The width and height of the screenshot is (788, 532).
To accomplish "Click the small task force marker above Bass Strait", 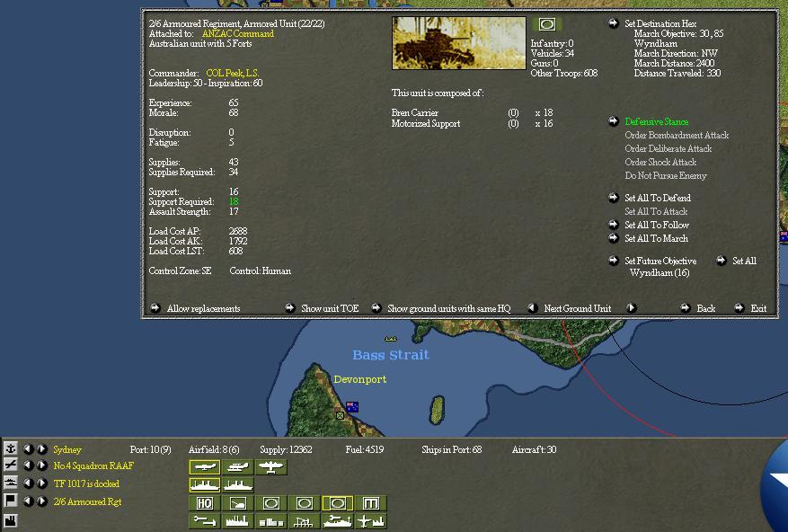I will point(391,339).
